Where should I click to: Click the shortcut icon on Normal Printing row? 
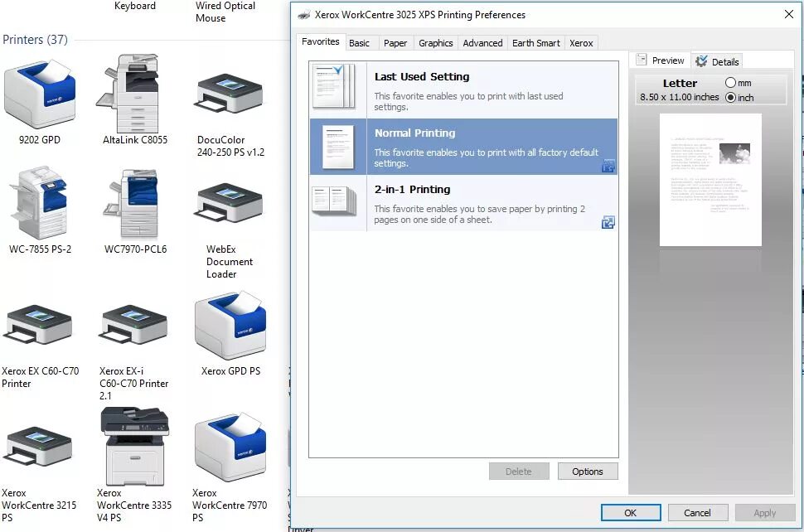608,166
